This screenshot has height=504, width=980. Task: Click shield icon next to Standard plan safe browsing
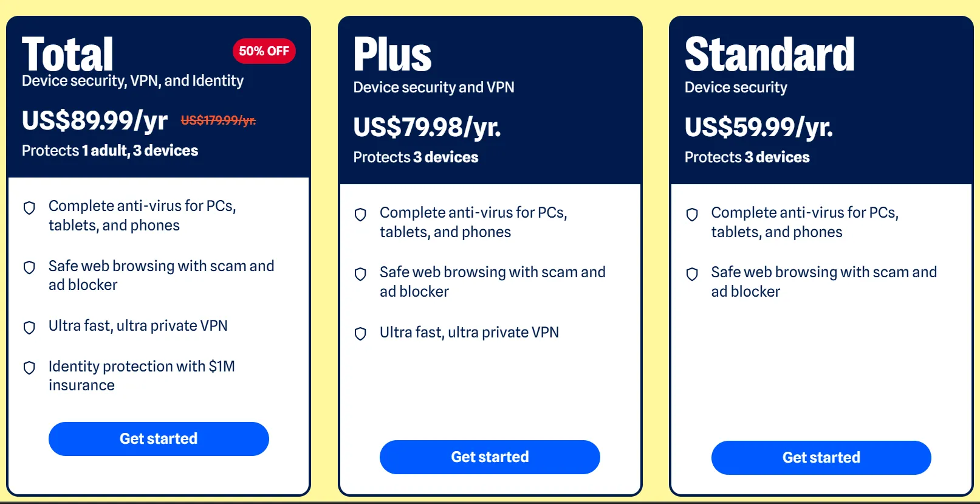click(x=692, y=274)
